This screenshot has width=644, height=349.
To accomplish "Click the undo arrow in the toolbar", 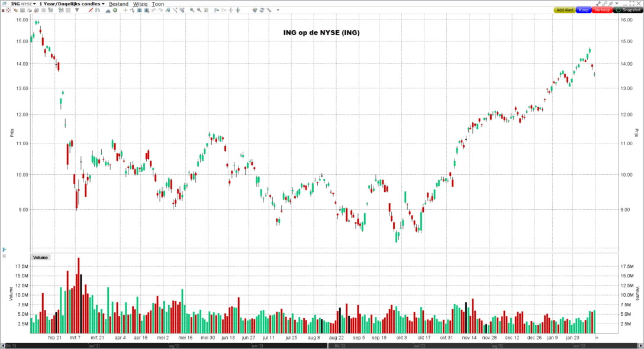I will (154, 10).
